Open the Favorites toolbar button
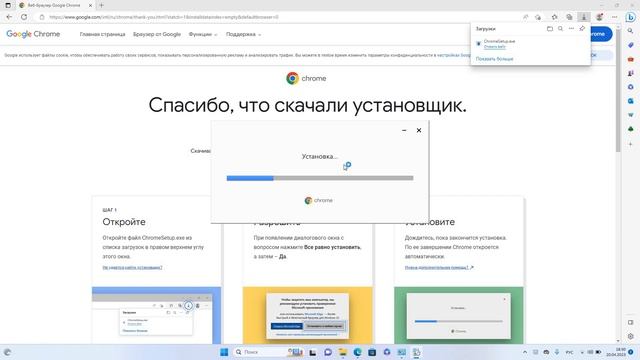This screenshot has height=360, width=640. [x=554, y=17]
